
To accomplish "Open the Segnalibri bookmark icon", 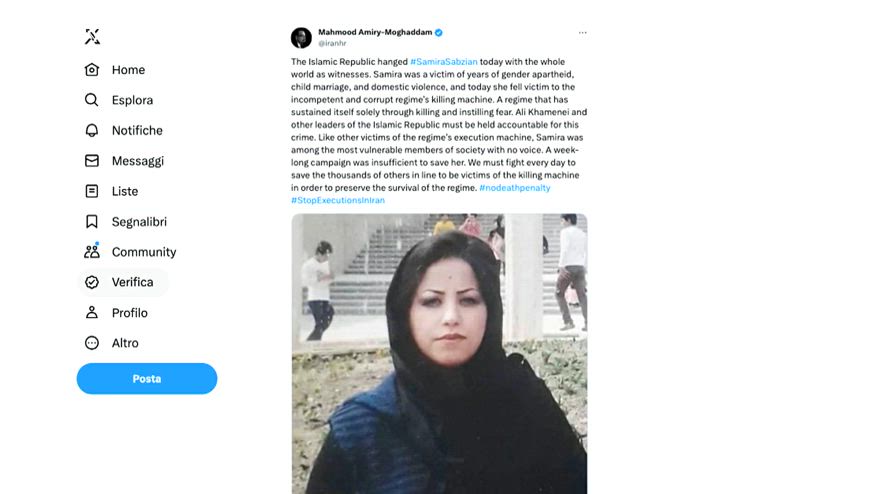I will point(92,221).
